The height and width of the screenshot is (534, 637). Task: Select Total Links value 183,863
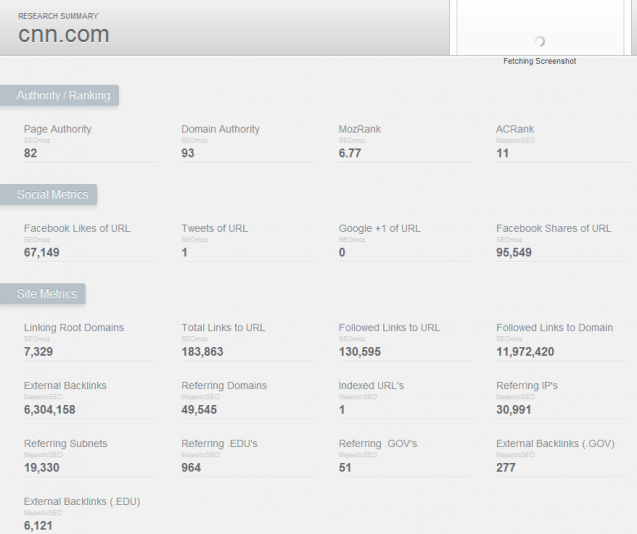202,352
